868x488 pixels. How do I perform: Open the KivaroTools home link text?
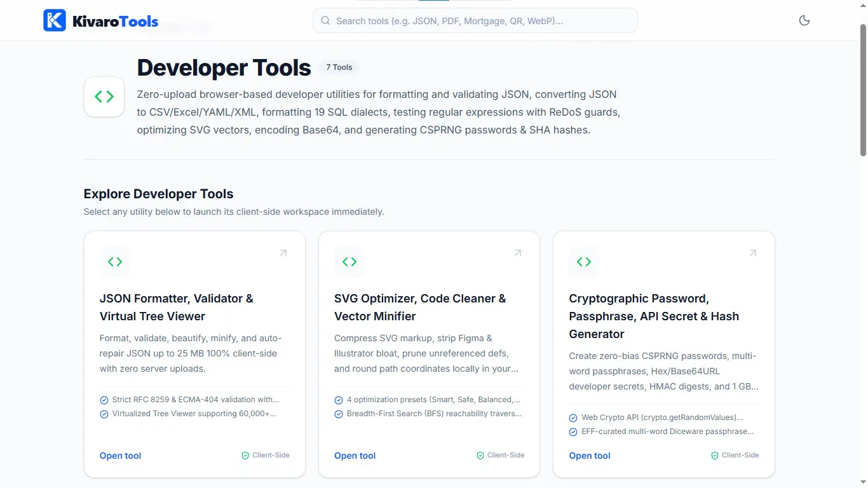tap(115, 21)
